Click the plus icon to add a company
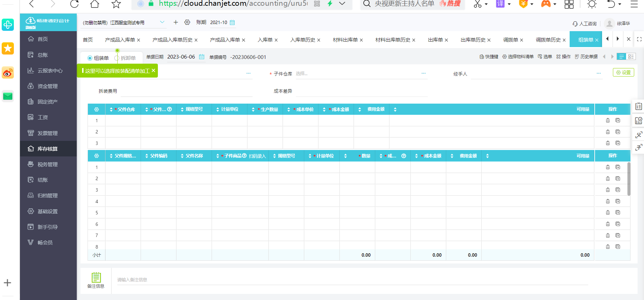This screenshot has height=300, width=644. (175, 22)
